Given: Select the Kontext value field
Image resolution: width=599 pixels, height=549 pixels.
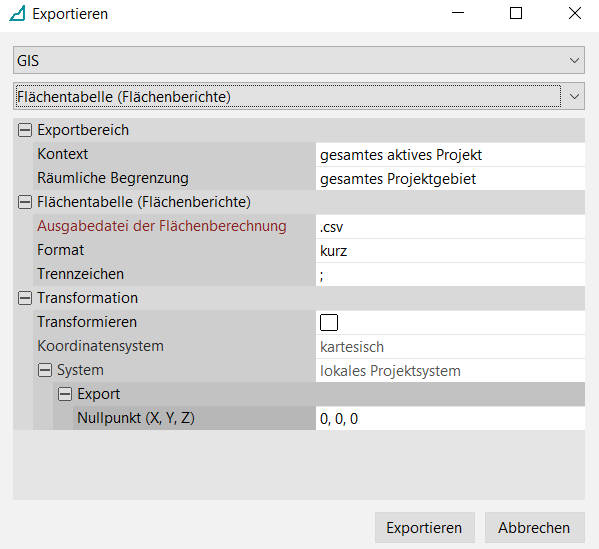Looking at the screenshot, I should pos(450,155).
